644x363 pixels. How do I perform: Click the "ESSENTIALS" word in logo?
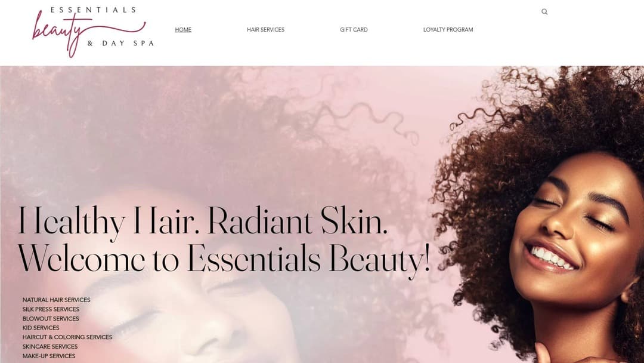tap(93, 10)
